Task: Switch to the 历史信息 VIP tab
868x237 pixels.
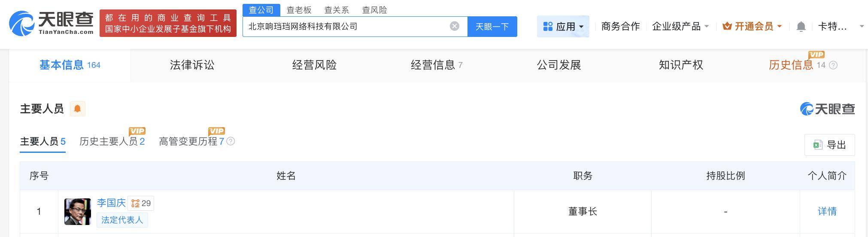Action: pos(797,65)
